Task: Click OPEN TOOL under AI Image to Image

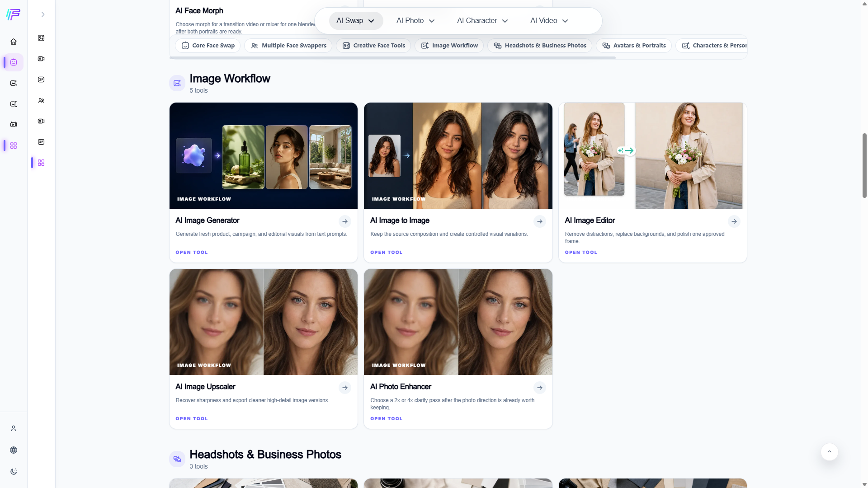Action: point(386,253)
